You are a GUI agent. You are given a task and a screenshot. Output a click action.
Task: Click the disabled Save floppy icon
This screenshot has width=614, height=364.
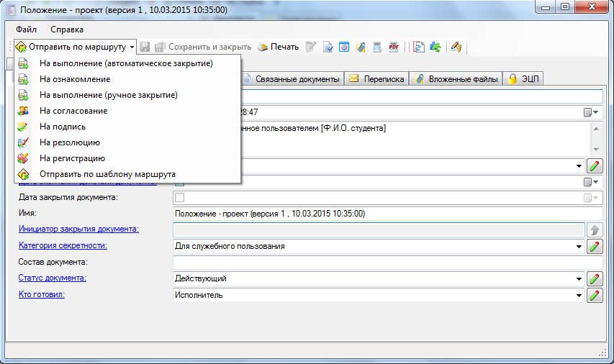[x=145, y=47]
